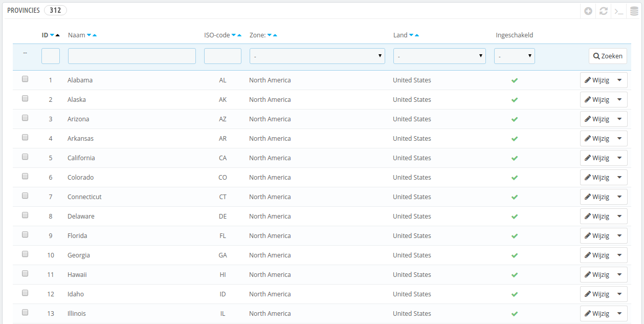Viewport: 644px width, 324px height.
Task: Refresh the provinces list
Action: 604,11
